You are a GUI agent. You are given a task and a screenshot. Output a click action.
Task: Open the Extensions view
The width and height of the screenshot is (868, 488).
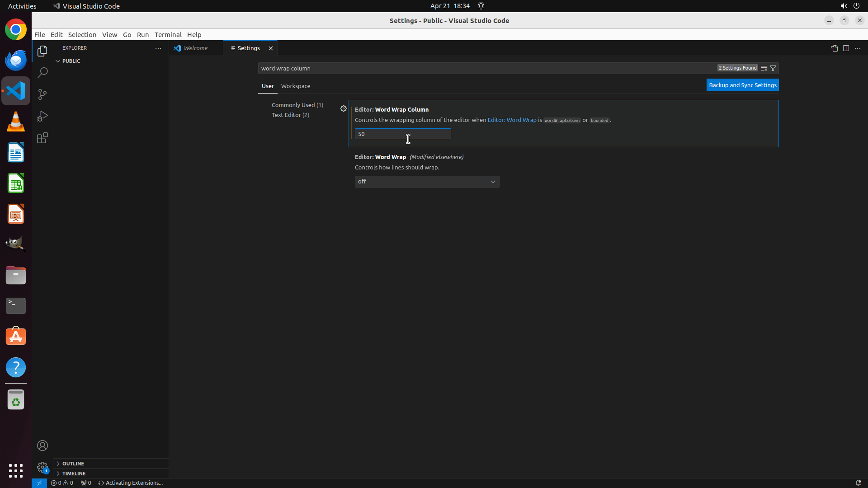click(42, 138)
